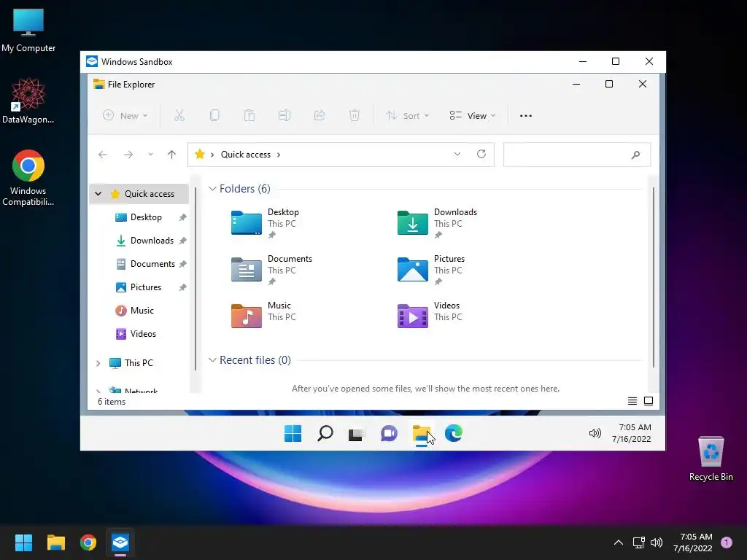
Task: Click the search magnifier in File Explorer
Action: coord(635,155)
